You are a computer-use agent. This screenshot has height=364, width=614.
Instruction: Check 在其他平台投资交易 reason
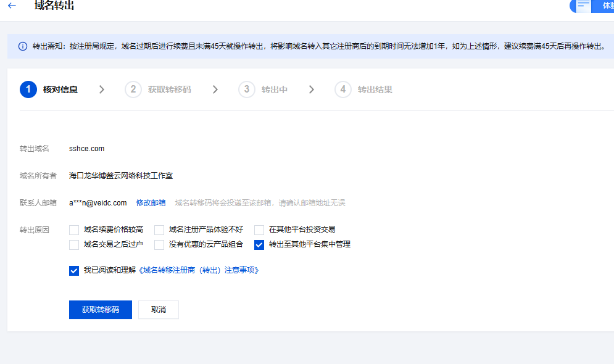click(x=259, y=230)
